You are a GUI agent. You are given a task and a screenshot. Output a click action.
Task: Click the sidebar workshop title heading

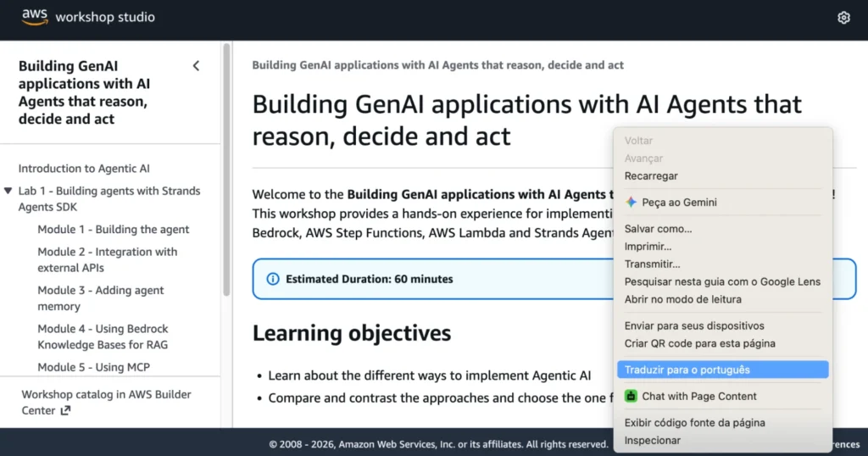(84, 92)
